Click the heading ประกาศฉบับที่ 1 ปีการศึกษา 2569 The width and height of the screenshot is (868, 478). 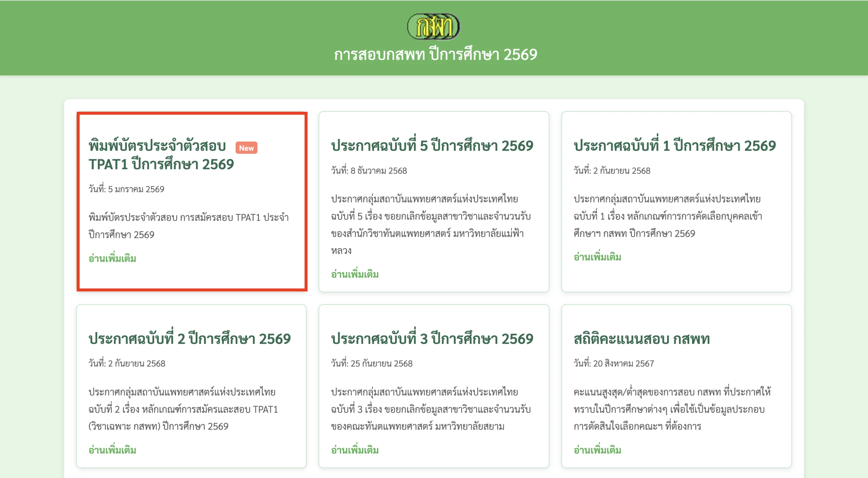click(675, 146)
